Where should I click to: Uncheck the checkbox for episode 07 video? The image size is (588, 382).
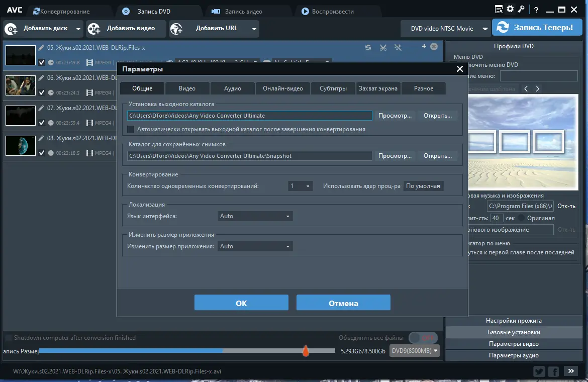click(x=42, y=123)
